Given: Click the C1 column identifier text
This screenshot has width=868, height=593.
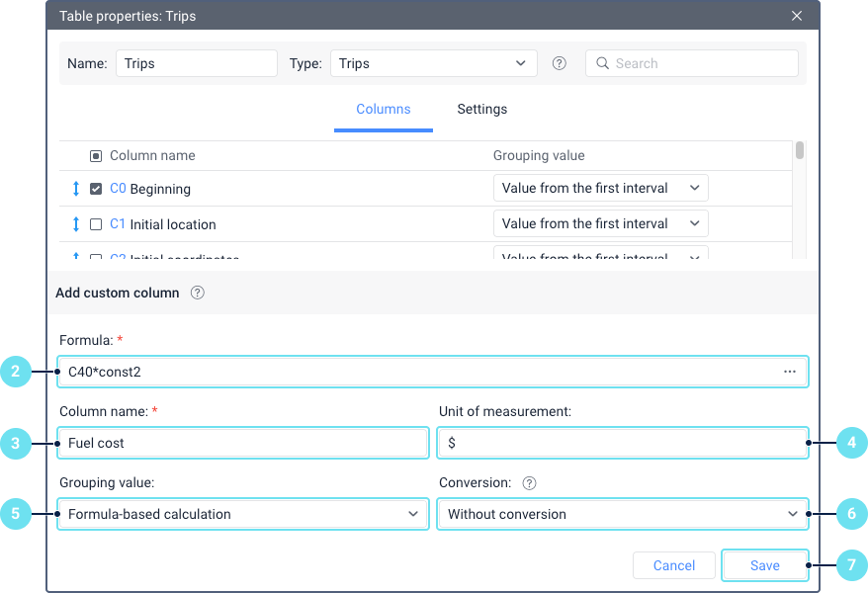Looking at the screenshot, I should (x=118, y=224).
